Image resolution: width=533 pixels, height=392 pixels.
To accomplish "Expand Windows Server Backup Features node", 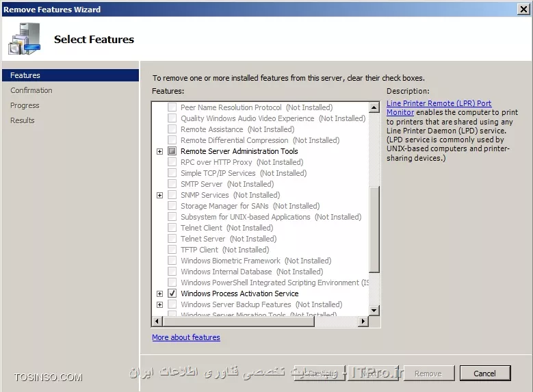I will click(160, 304).
